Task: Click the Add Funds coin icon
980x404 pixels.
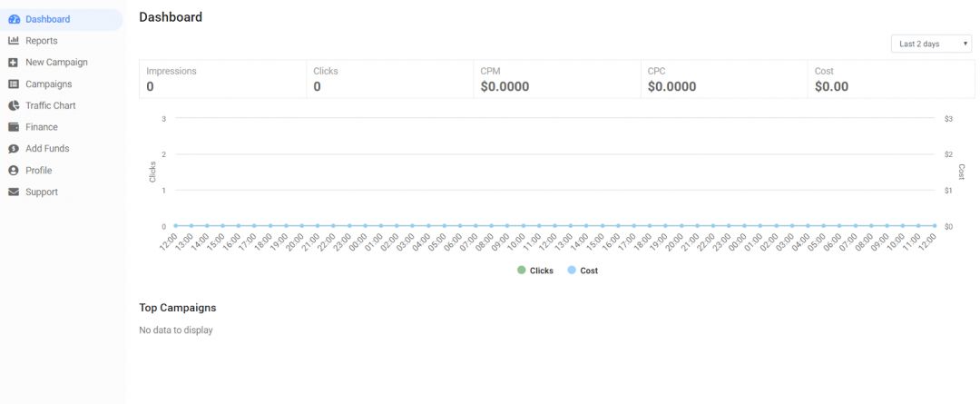Action: coord(14,149)
